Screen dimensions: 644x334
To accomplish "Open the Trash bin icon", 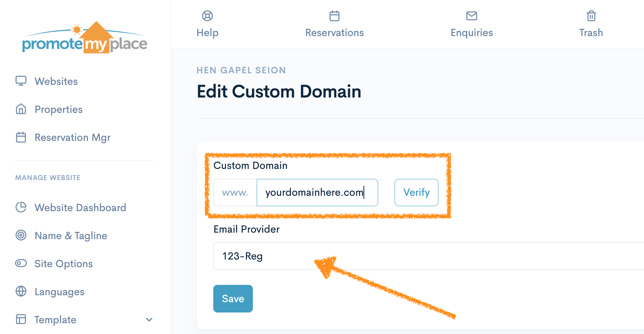I will pos(591,16).
